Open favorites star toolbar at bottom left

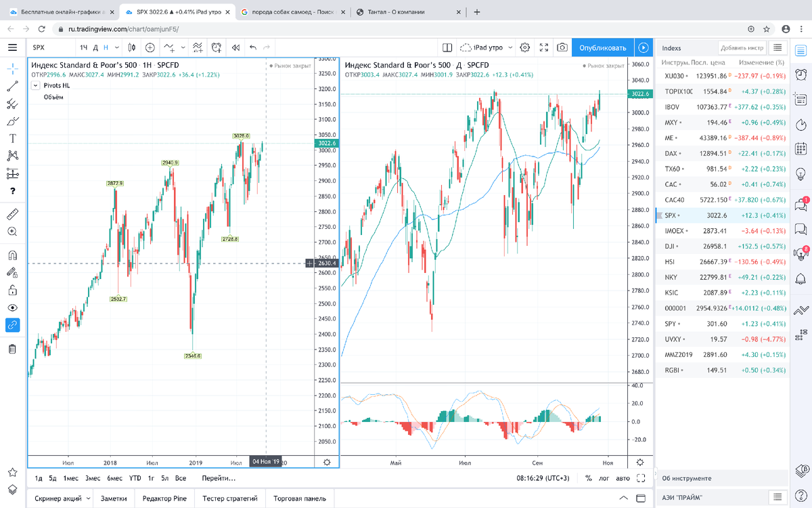click(12, 472)
